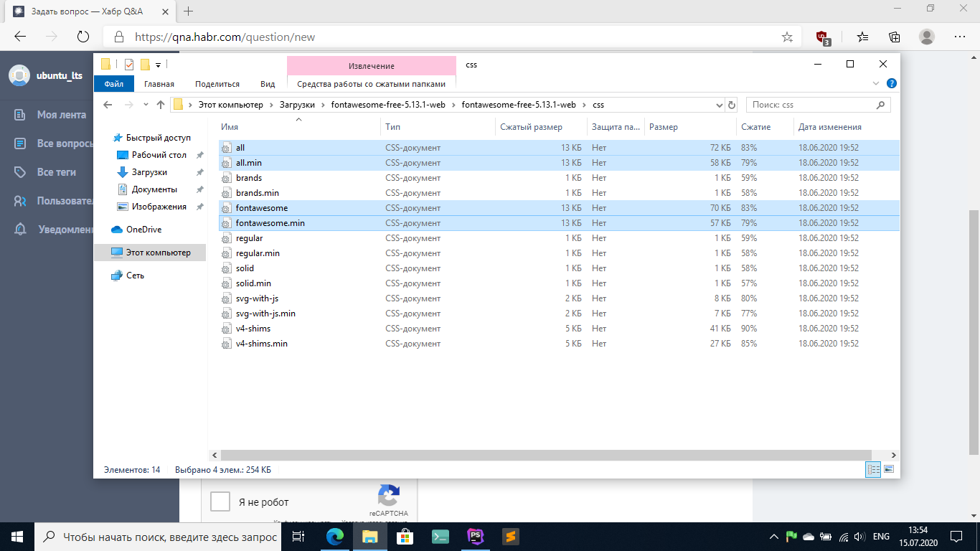Screen dimensions: 980x551
Task: Open recent locations dropdown arrow
Action: 146,105
